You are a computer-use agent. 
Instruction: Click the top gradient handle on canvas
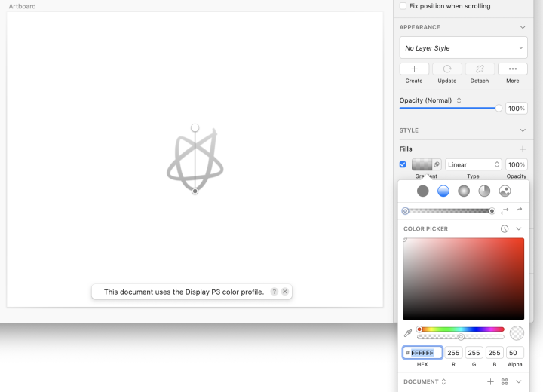195,128
